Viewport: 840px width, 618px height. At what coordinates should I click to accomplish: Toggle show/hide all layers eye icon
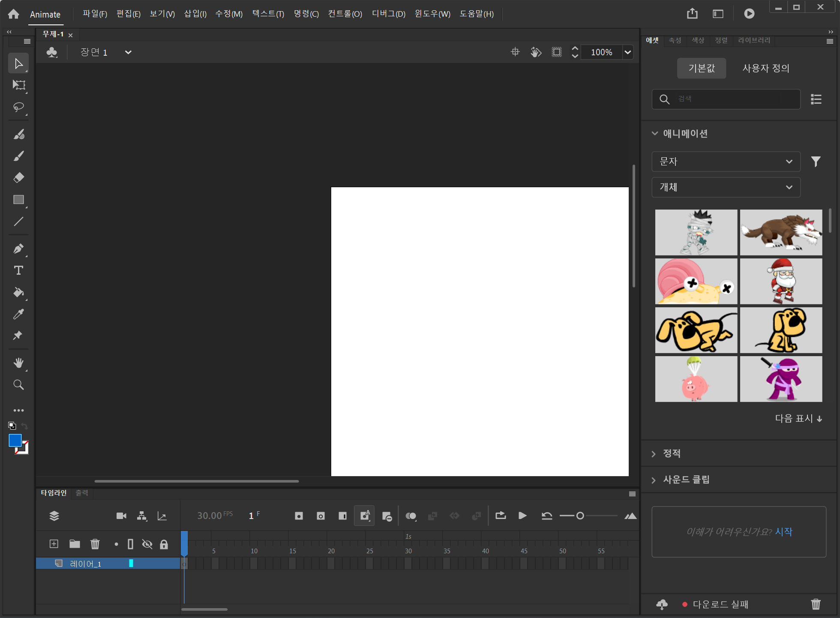(x=147, y=544)
